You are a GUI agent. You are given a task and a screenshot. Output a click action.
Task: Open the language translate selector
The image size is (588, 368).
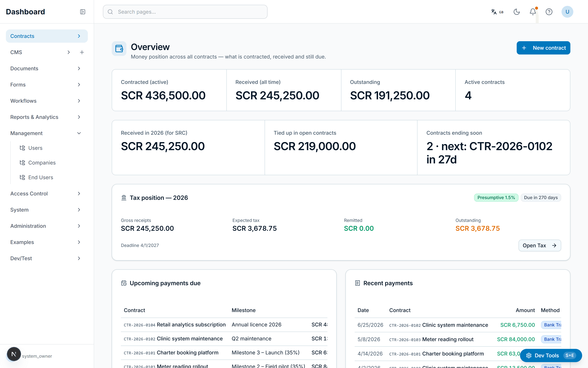pyautogui.click(x=497, y=12)
